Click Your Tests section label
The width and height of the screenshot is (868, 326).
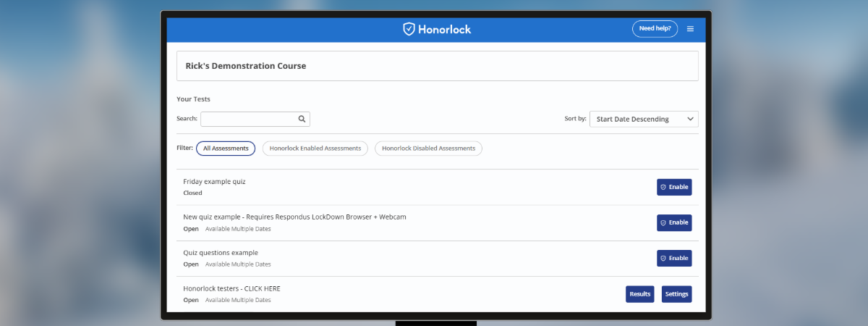[193, 99]
